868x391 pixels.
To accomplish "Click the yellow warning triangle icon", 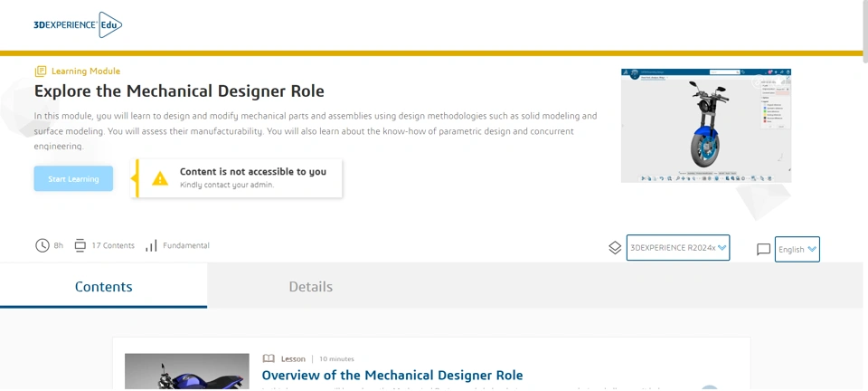I will (160, 178).
